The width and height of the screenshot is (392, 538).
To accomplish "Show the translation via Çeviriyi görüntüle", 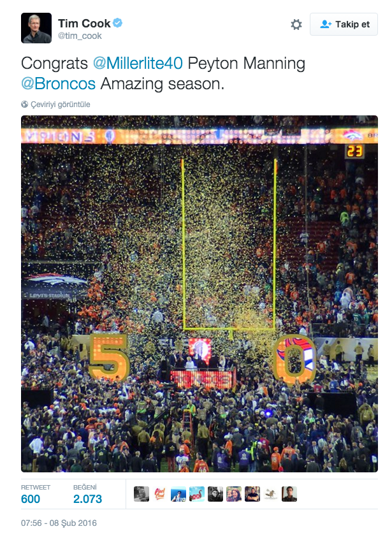I will (x=61, y=105).
